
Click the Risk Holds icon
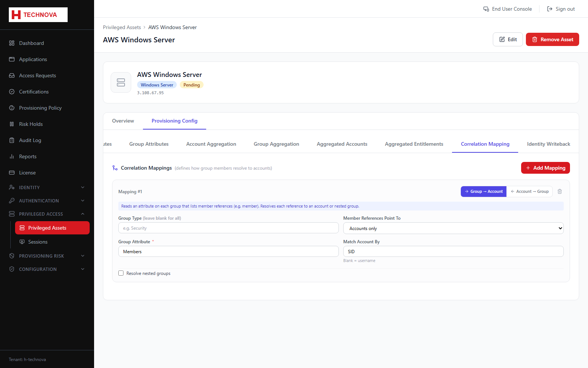point(12,124)
